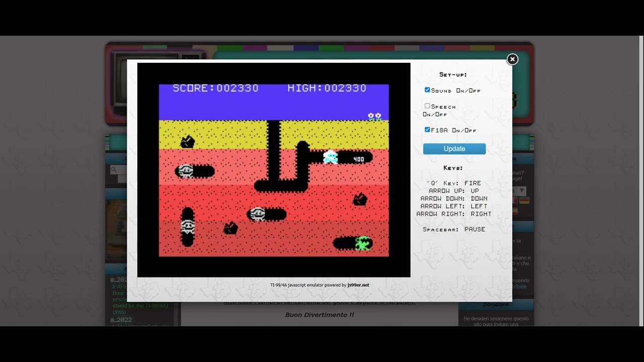Click the flower level indicator
This screenshot has height=362, width=644.
click(374, 117)
